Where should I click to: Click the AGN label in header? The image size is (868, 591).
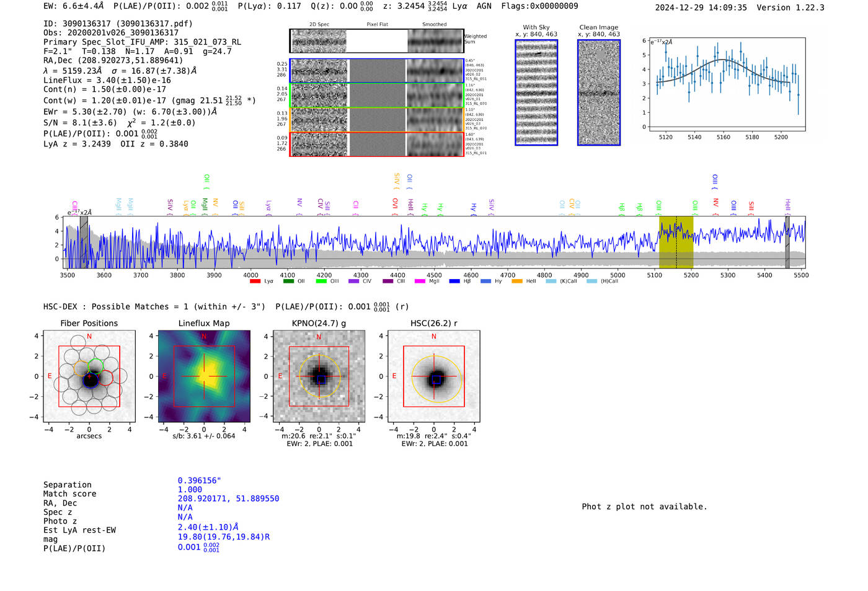coord(484,6)
